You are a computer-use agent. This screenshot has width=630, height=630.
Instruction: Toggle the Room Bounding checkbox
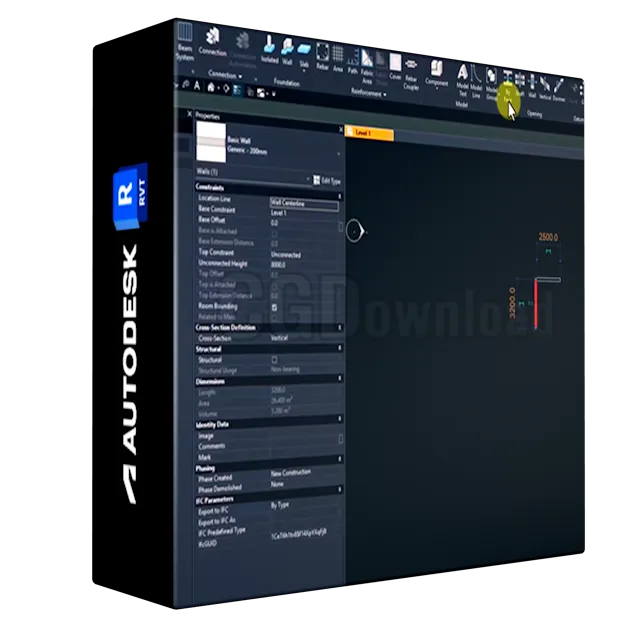click(274, 307)
